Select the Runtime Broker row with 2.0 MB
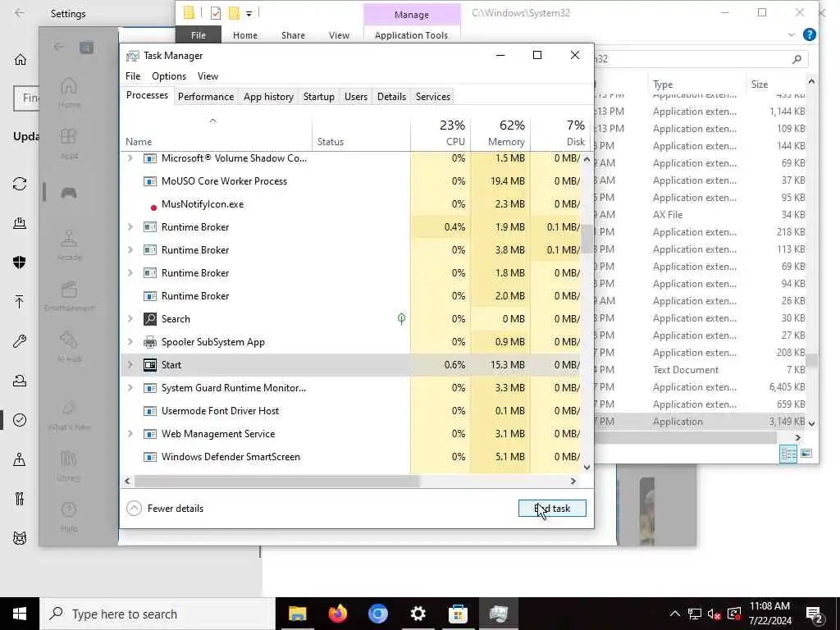 click(x=351, y=296)
